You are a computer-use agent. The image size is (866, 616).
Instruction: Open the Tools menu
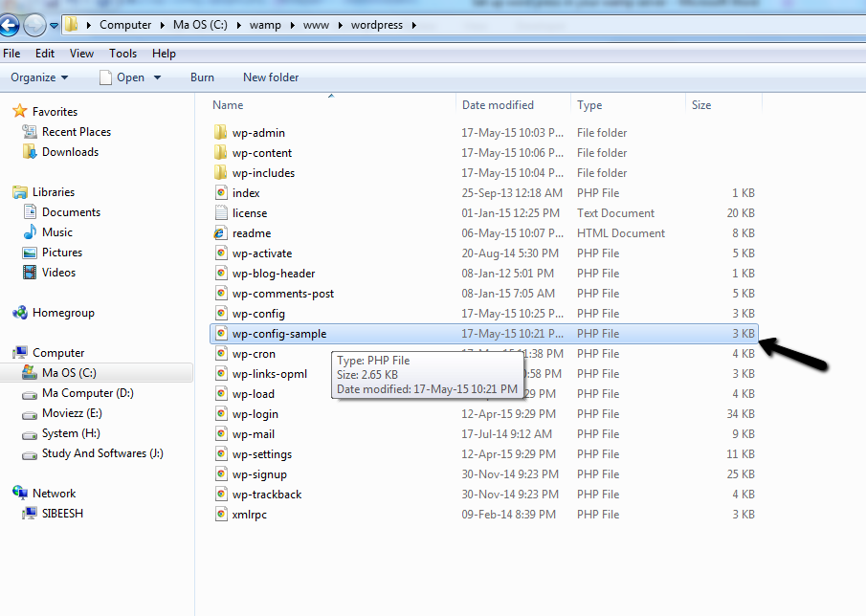tap(122, 54)
